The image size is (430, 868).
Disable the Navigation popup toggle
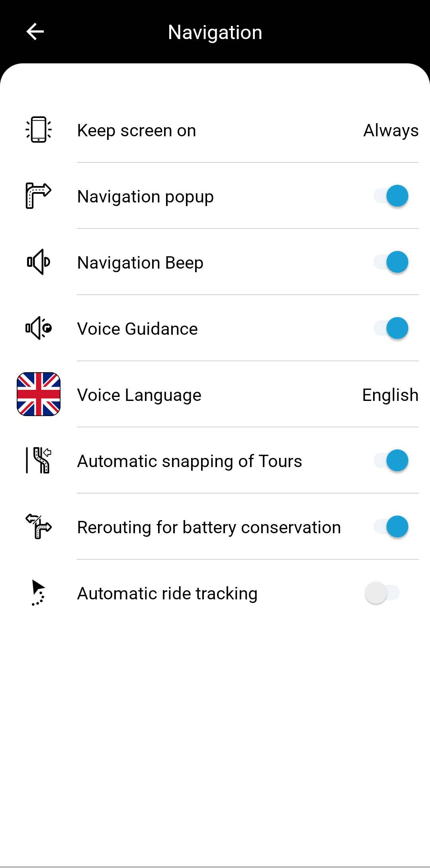tap(391, 196)
